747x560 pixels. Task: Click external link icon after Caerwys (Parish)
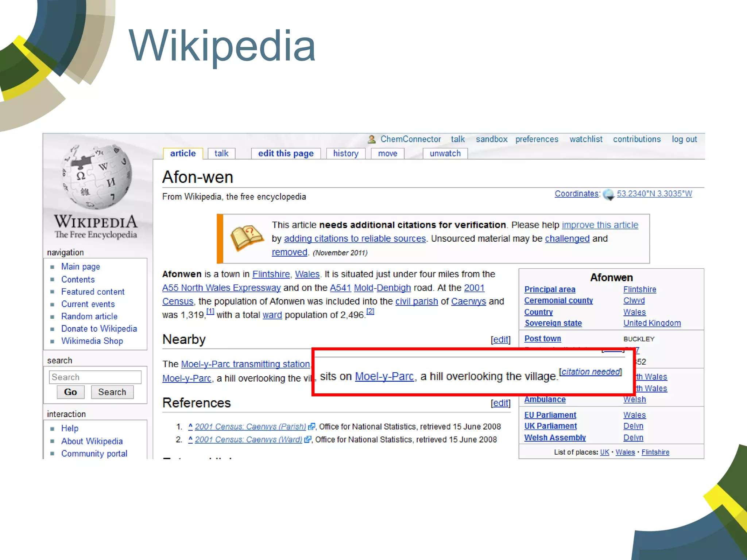(x=311, y=427)
